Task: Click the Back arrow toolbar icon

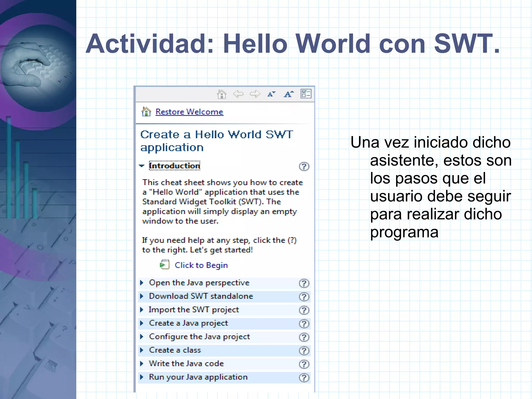Action: (x=238, y=94)
